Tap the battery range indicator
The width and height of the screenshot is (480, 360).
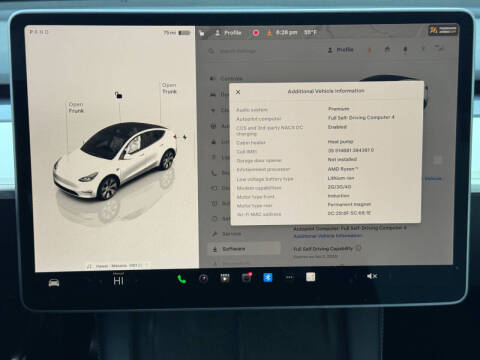(x=177, y=33)
